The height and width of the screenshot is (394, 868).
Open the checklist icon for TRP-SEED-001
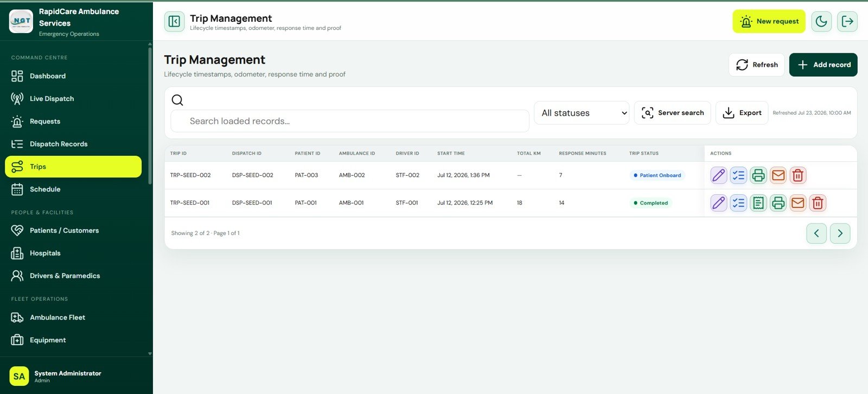(738, 203)
